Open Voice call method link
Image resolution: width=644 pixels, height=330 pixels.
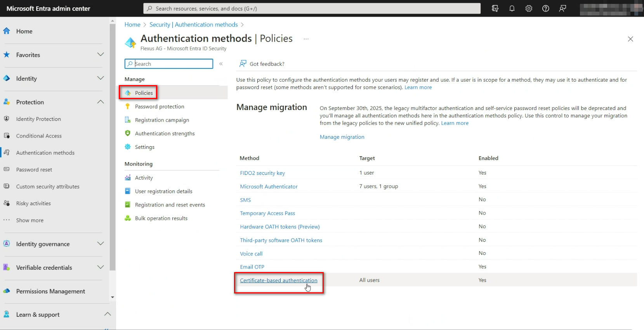[x=251, y=254]
